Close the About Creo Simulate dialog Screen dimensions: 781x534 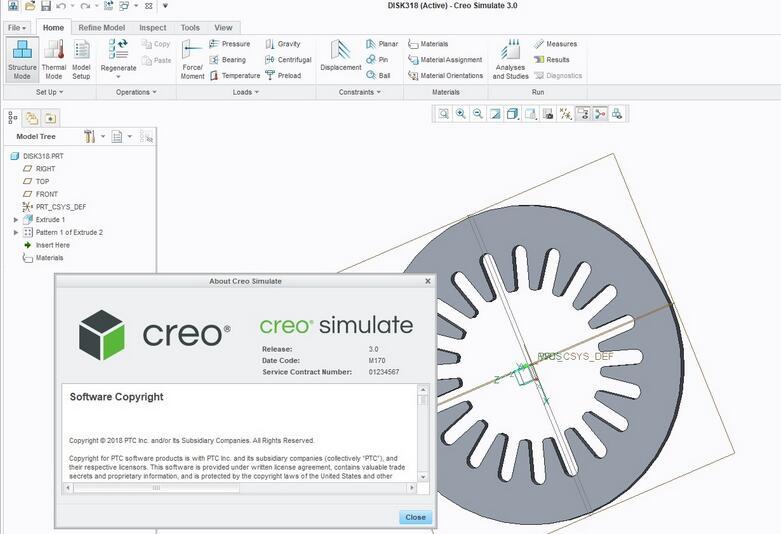[x=415, y=517]
